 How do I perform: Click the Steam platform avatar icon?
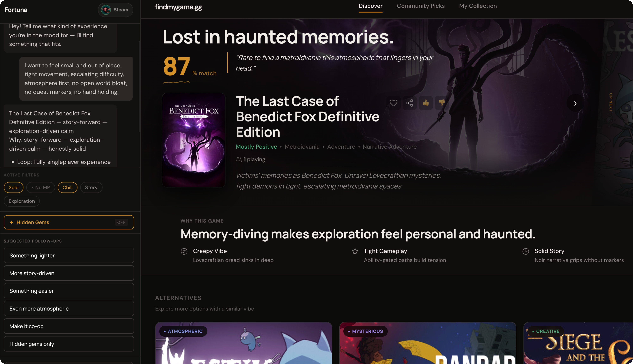point(106,10)
